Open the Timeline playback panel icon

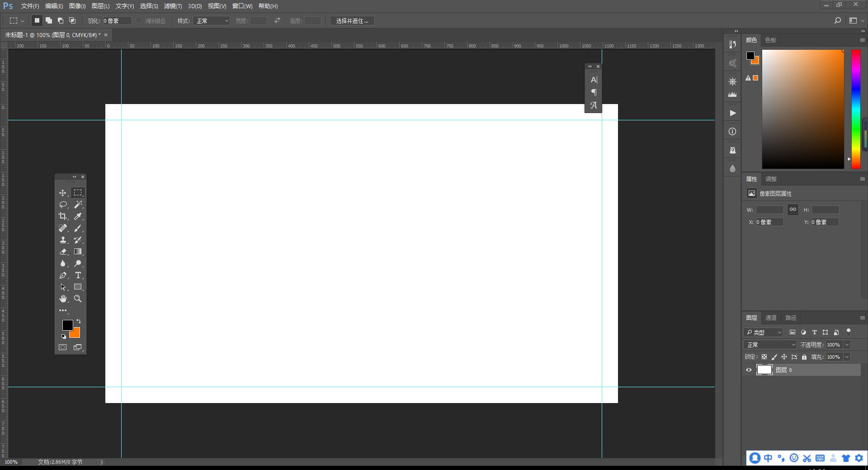pos(732,113)
